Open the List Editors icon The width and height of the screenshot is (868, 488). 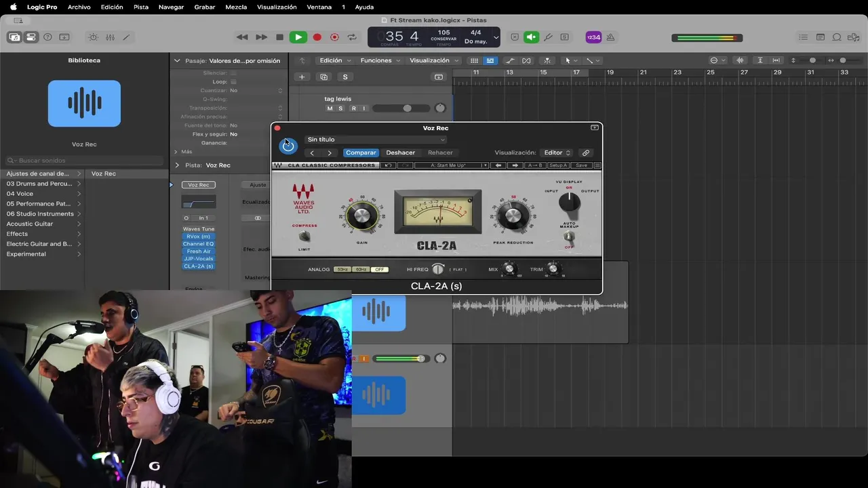(804, 37)
